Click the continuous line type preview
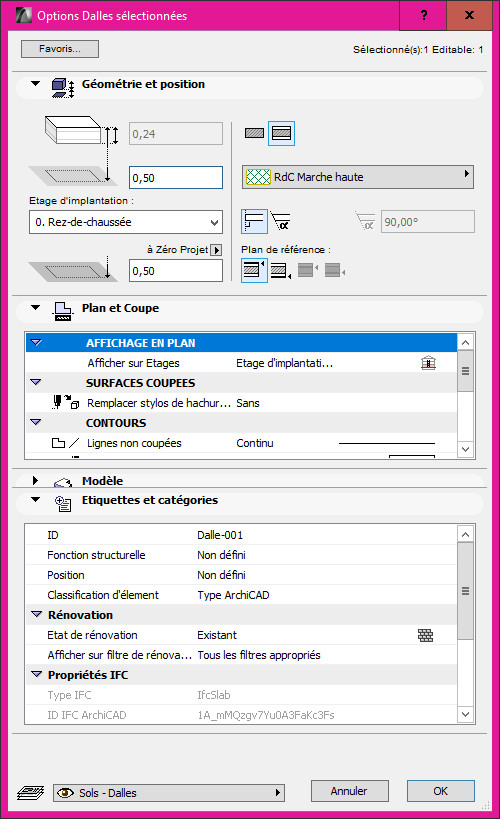Screen dimensions: 500x819 [x=387, y=443]
